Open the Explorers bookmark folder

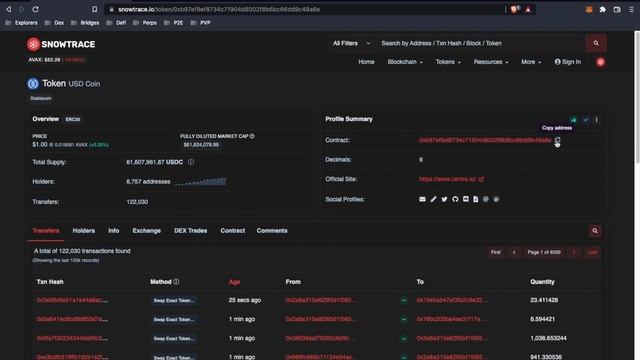coord(21,23)
